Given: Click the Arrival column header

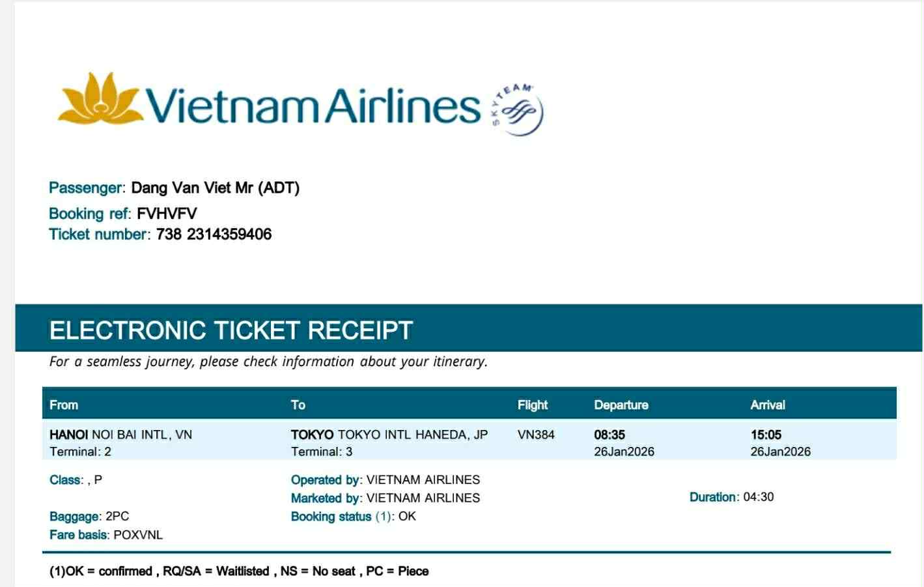Looking at the screenshot, I should [x=768, y=405].
